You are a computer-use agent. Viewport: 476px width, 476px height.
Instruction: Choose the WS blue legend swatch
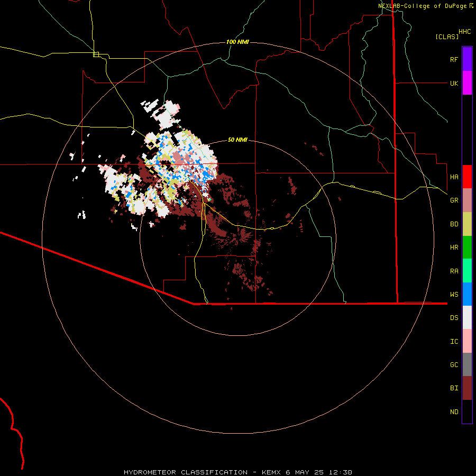pyautogui.click(x=467, y=294)
